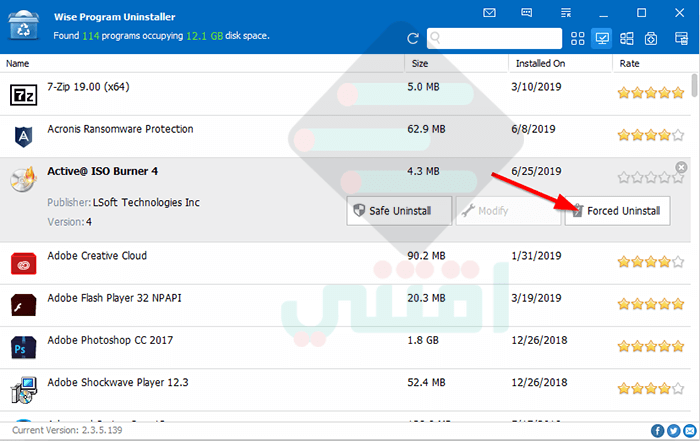Select Adobe Flash Player icon
This screenshot has height=441, width=700.
pyautogui.click(x=23, y=305)
